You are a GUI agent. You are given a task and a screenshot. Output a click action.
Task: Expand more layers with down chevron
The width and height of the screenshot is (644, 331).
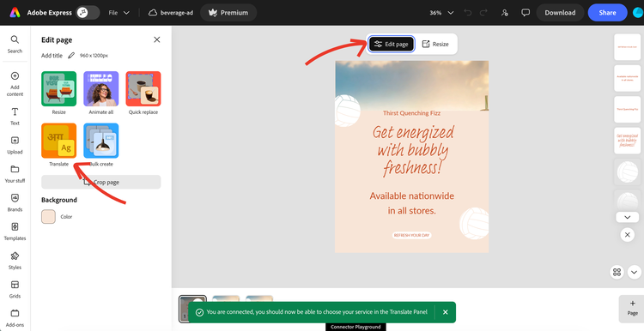click(627, 217)
